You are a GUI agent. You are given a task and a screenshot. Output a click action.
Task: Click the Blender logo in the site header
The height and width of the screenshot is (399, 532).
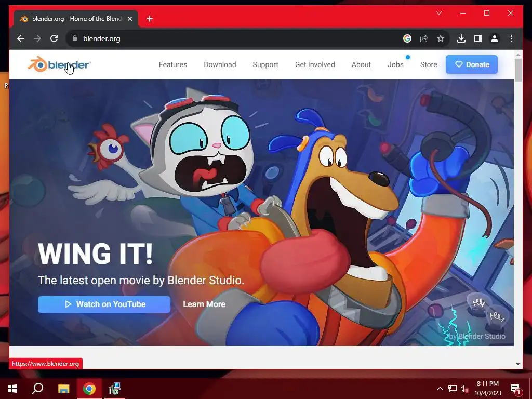pos(59,64)
